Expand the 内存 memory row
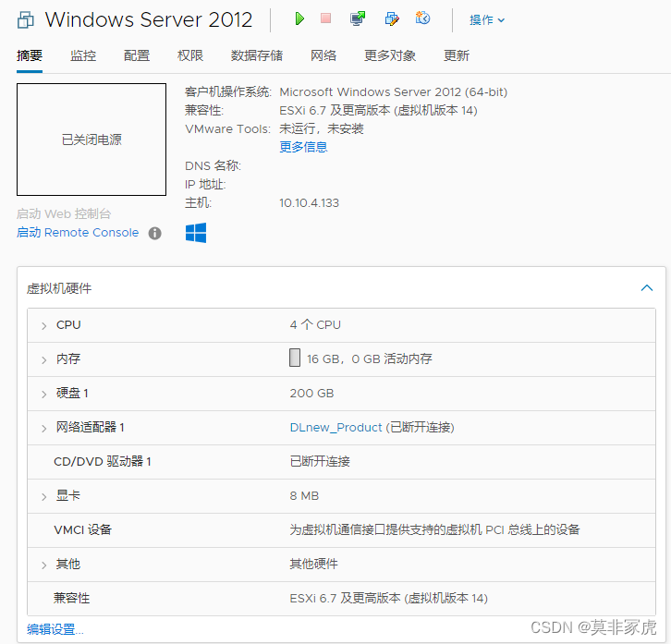671x644 pixels. [x=43, y=360]
